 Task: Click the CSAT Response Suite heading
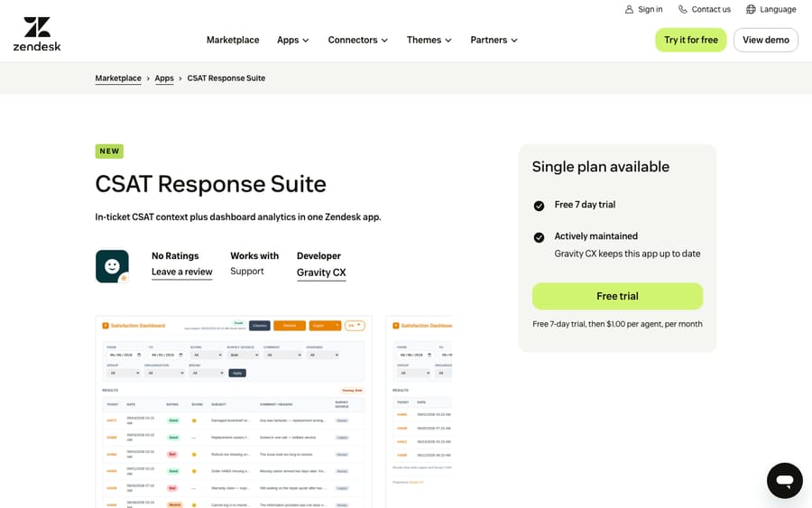211,184
